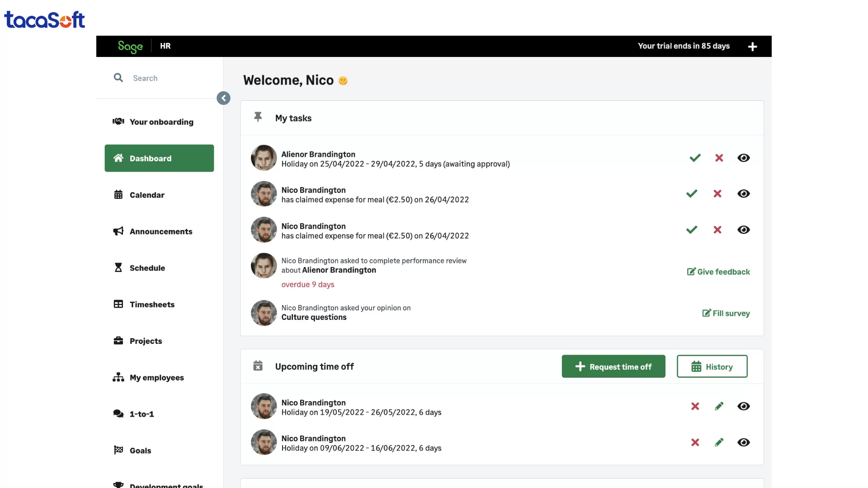Open My employees org chart section
Viewport: 868px width, 488px height.
click(156, 377)
